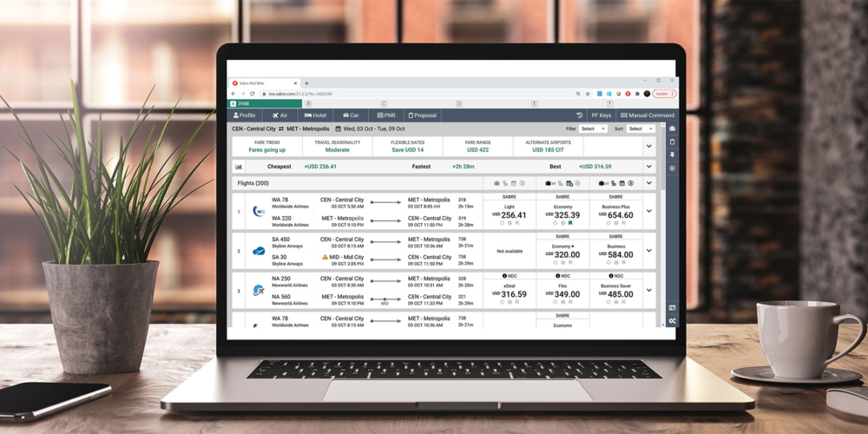868x434 pixels.
Task: Click the briefcase icon in right sidebar
Action: coord(672,128)
